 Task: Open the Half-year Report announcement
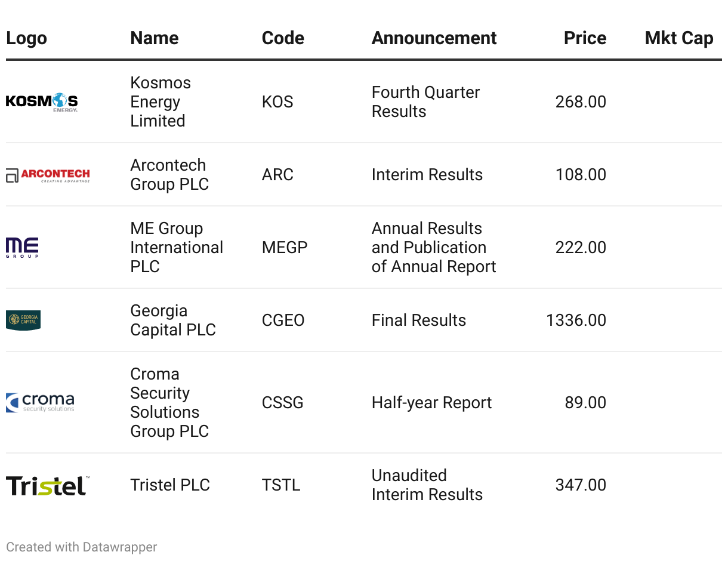[431, 402]
